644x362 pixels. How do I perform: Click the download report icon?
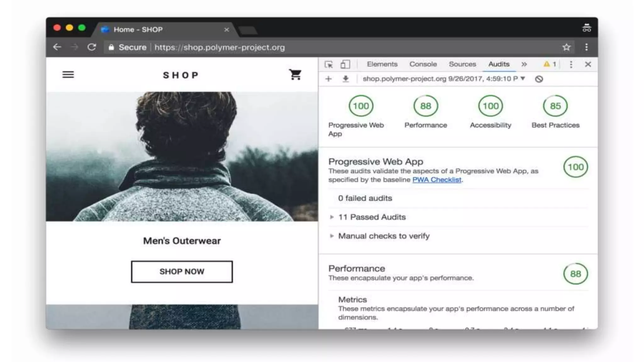(x=346, y=79)
